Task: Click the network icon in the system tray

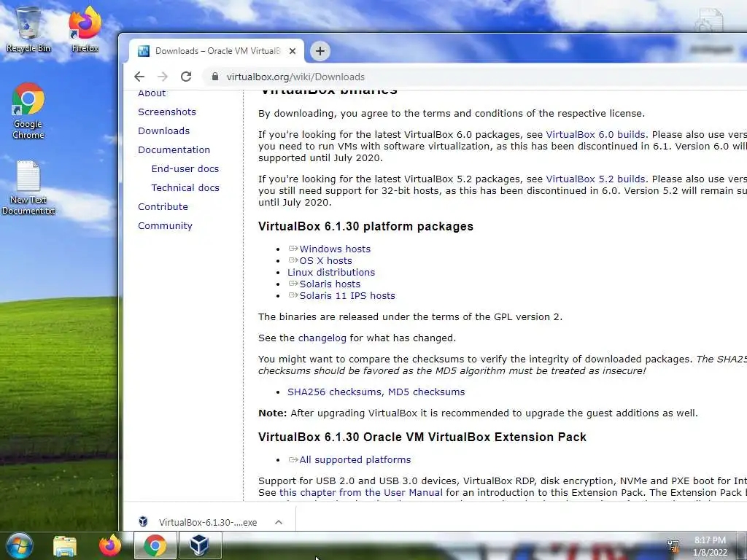Action: 673,546
